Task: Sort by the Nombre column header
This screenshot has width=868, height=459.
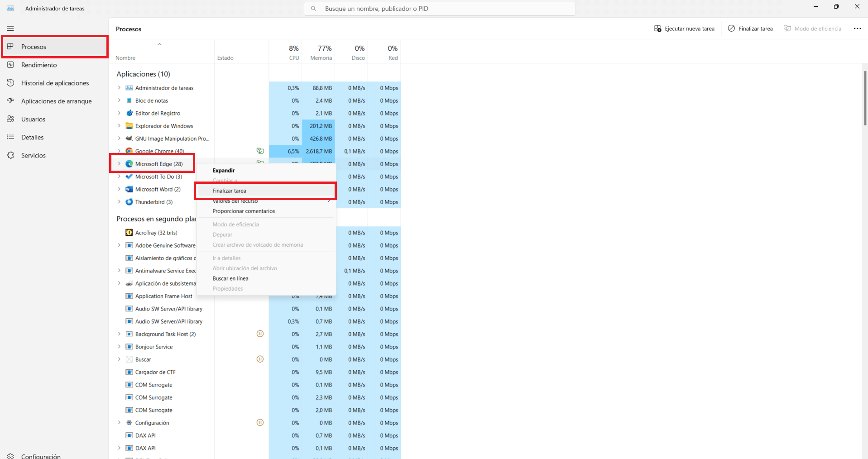Action: (x=162, y=52)
